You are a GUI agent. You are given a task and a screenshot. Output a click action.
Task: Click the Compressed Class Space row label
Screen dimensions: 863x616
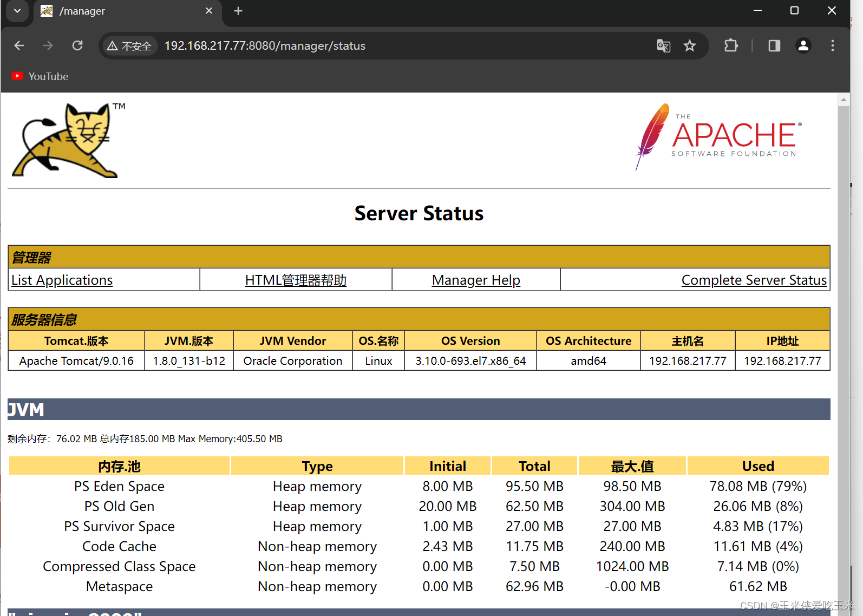tap(119, 567)
